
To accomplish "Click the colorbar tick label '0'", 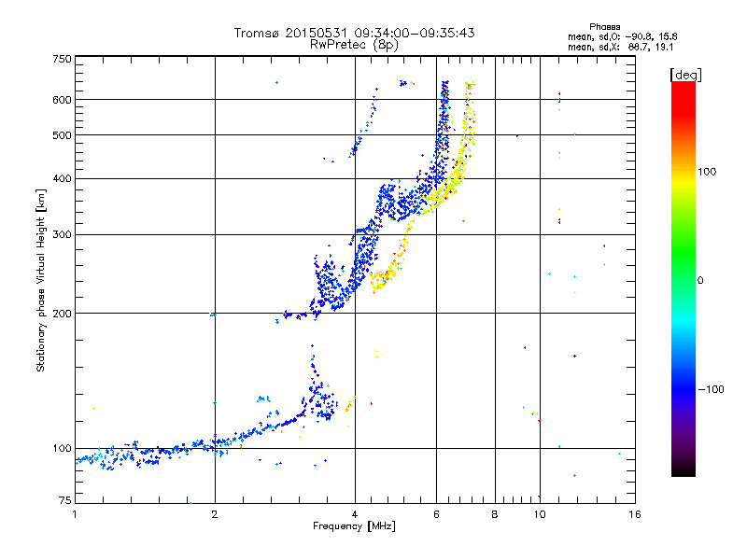I will [x=700, y=280].
